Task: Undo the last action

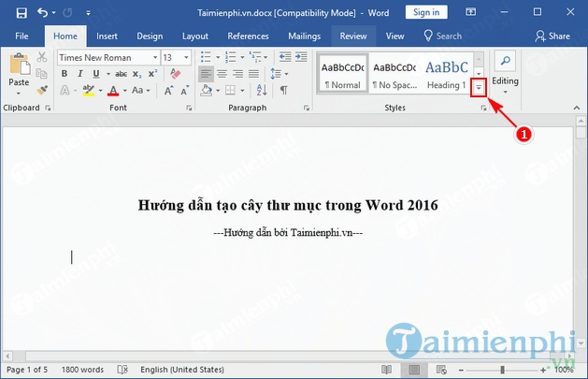Action: pyautogui.click(x=42, y=13)
